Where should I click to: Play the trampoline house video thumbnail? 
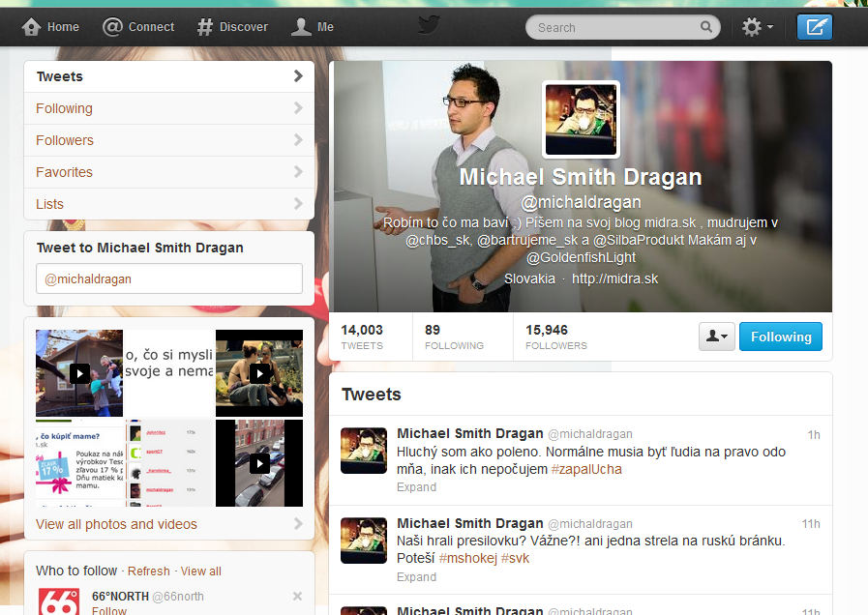click(79, 373)
